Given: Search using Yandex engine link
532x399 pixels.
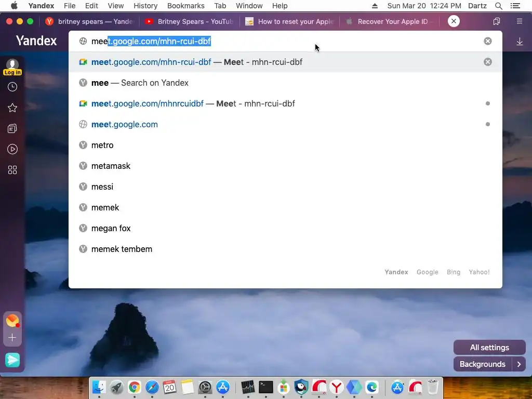Looking at the screenshot, I should [x=396, y=272].
